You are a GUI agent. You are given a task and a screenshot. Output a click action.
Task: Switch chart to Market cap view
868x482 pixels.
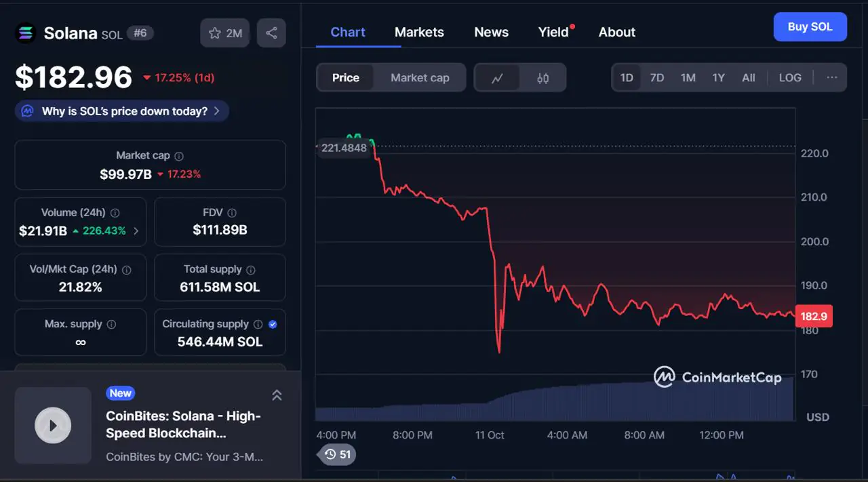pos(420,78)
